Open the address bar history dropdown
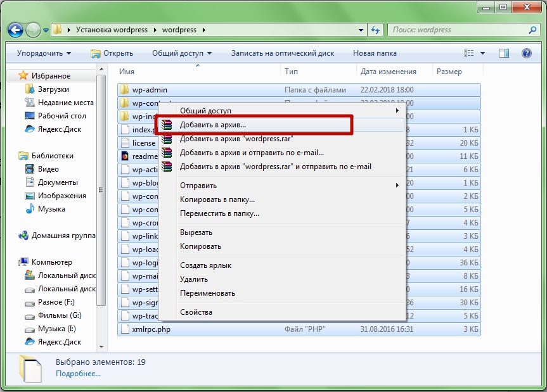This screenshot has width=547, height=392. (x=361, y=30)
